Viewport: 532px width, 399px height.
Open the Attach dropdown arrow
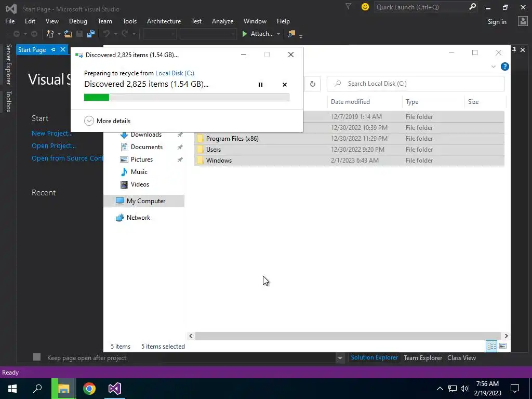[278, 34]
